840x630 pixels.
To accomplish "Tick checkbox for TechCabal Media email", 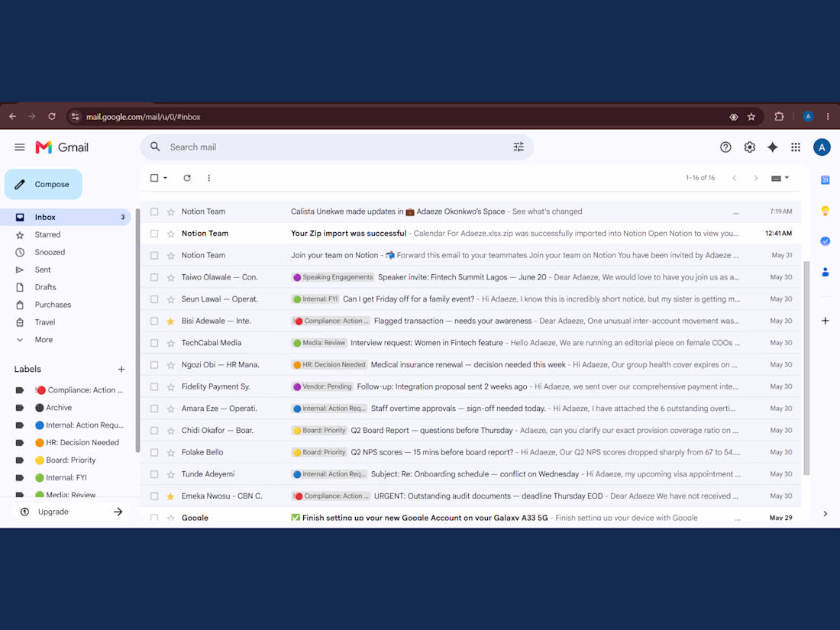I will coord(154,343).
